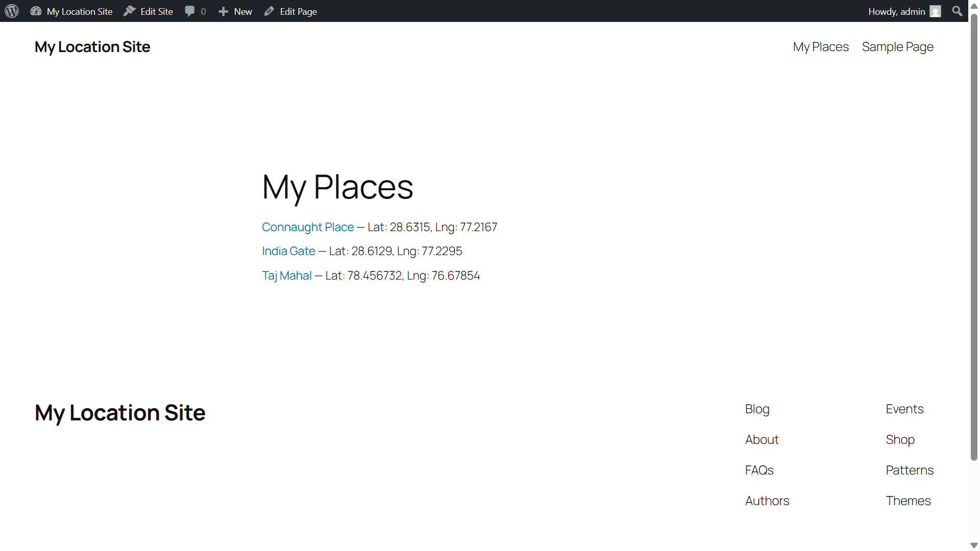Image resolution: width=980 pixels, height=551 pixels.
Task: Click the plus icon for New
Action: click(x=223, y=11)
